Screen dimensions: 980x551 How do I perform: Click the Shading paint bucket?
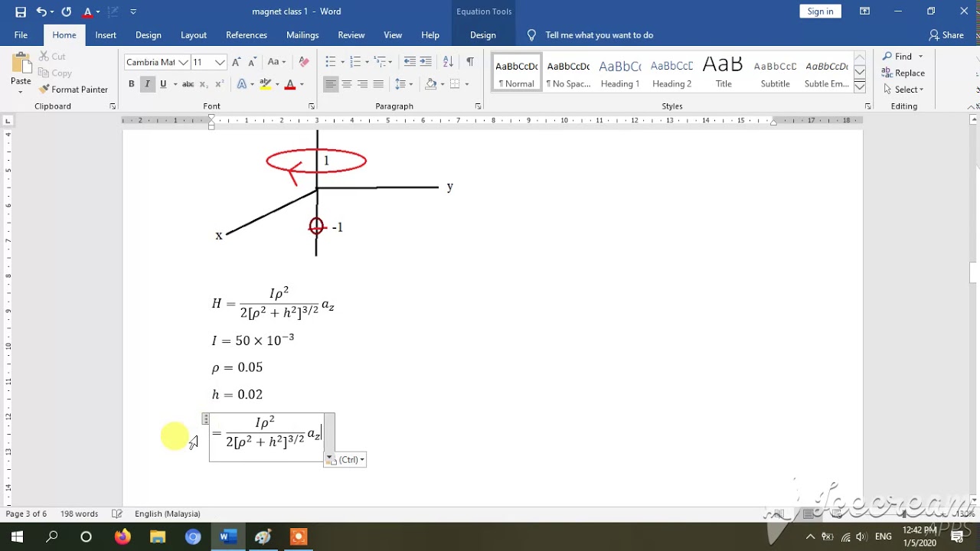(x=431, y=84)
